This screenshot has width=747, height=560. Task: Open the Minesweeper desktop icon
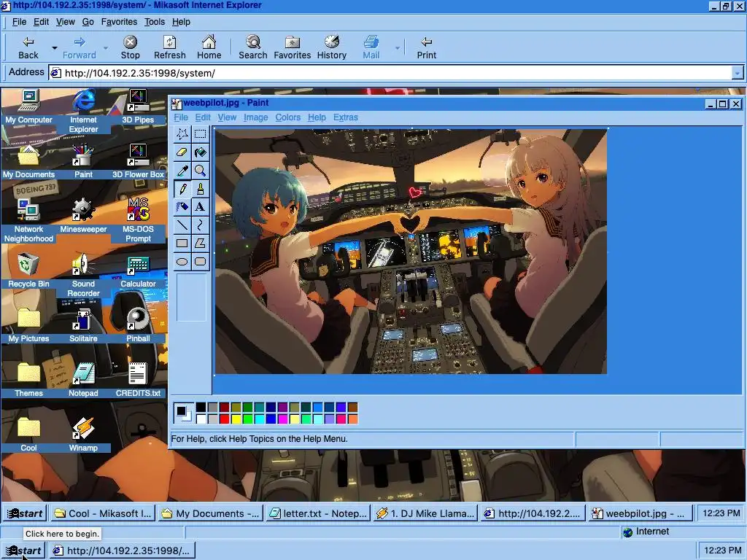[x=83, y=215]
